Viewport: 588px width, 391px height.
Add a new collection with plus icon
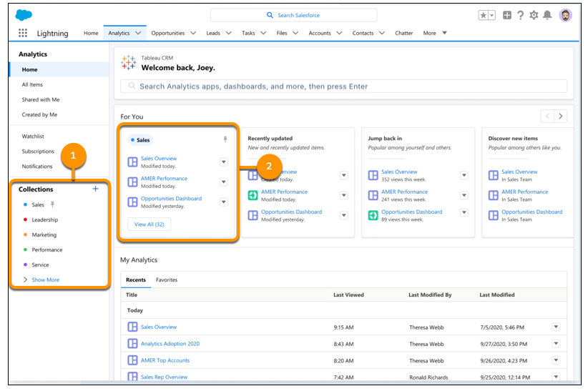95,189
